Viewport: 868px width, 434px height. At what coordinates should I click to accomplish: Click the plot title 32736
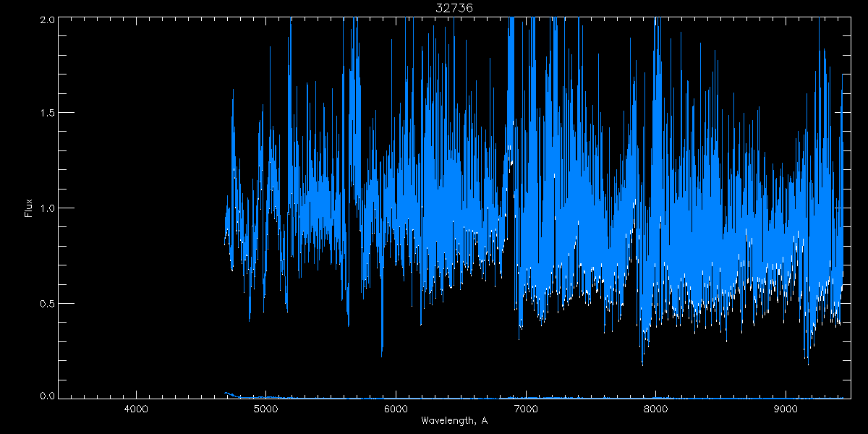(454, 8)
